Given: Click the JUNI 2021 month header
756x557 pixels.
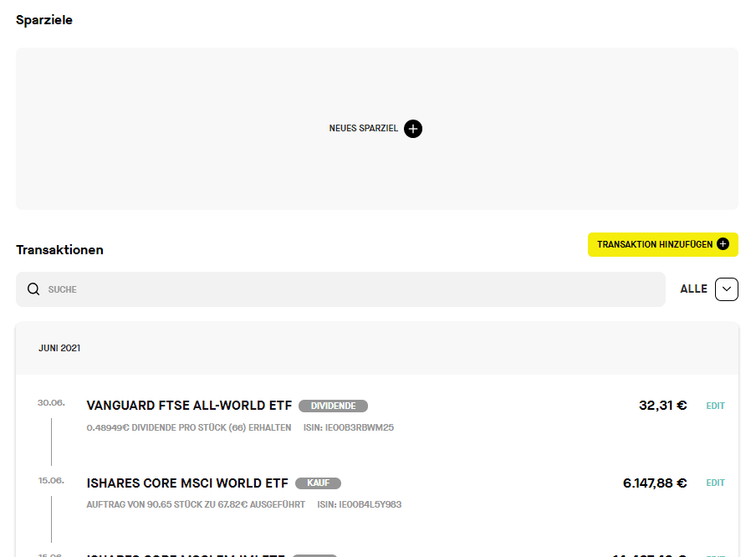Looking at the screenshot, I should pyautogui.click(x=59, y=348).
